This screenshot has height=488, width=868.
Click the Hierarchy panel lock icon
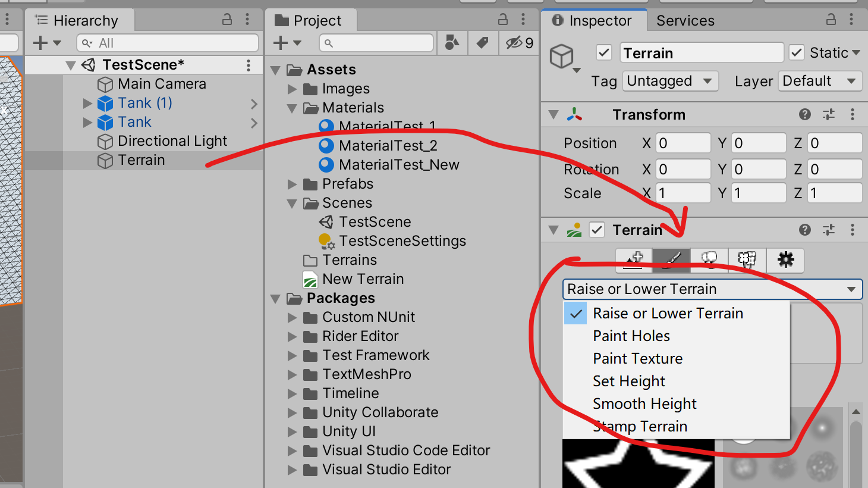point(227,20)
